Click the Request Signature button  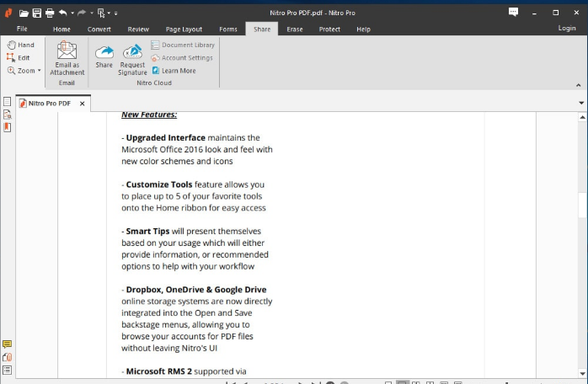[x=132, y=59]
